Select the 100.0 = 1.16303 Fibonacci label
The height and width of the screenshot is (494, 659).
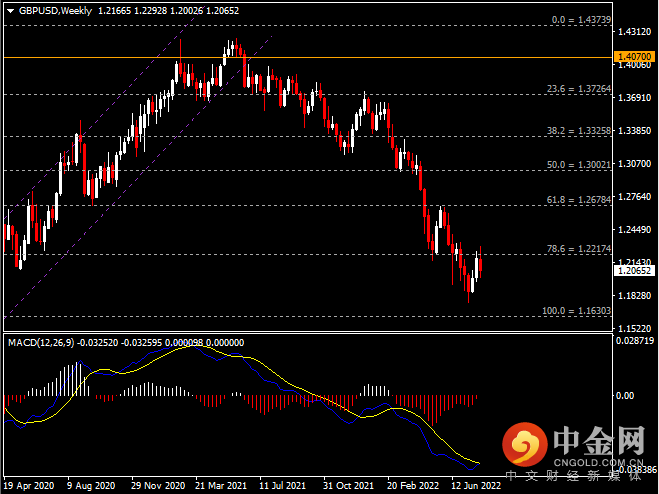tap(575, 311)
